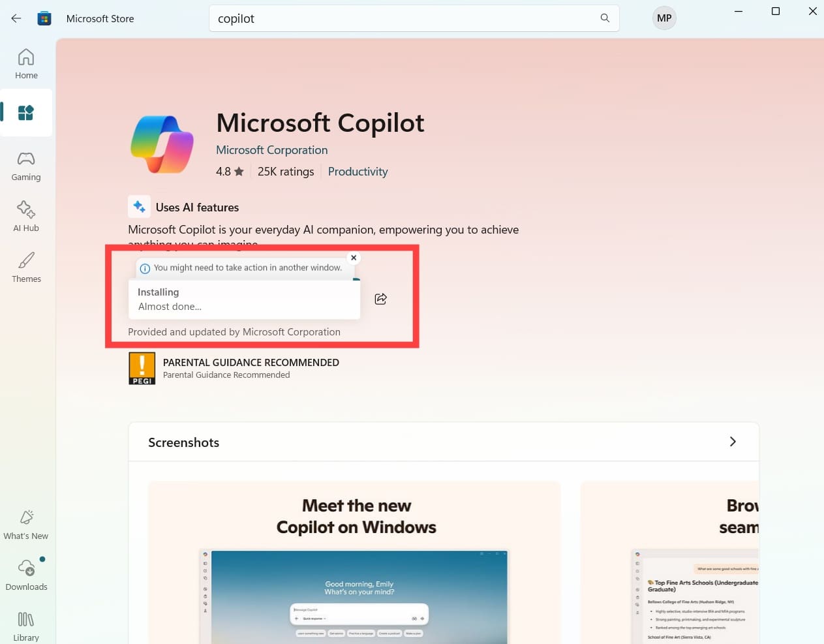Click the search magnifier icon
824x644 pixels.
point(605,18)
